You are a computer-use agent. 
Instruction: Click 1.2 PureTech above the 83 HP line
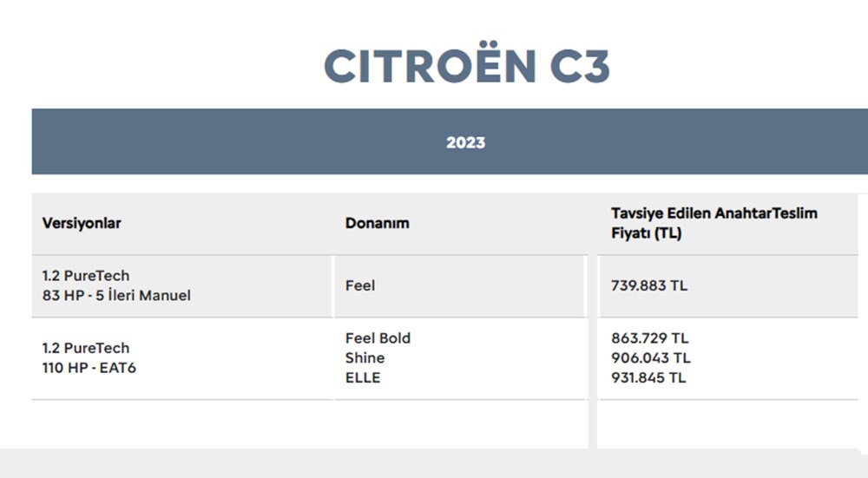click(x=86, y=276)
